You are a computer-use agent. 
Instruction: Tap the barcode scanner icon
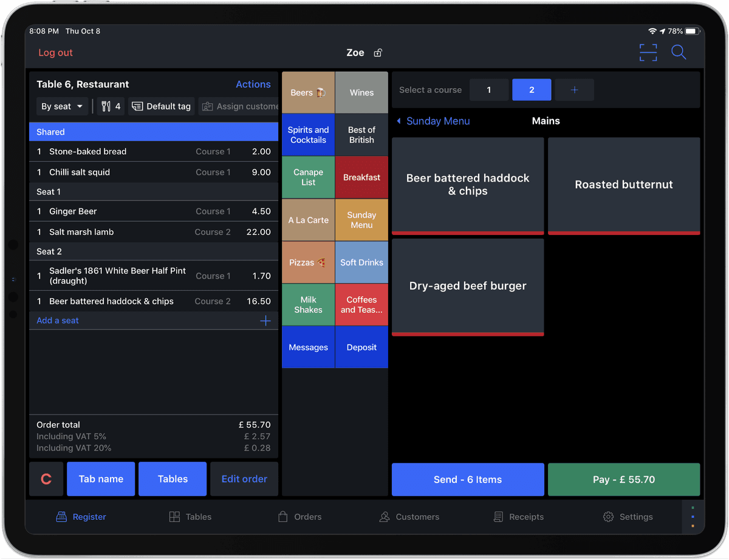pos(648,53)
